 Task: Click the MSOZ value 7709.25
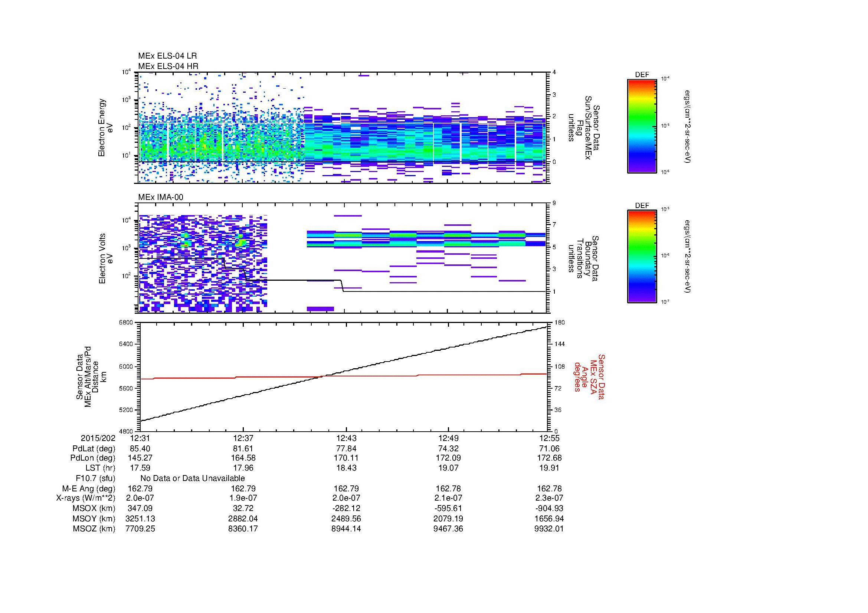(140, 529)
